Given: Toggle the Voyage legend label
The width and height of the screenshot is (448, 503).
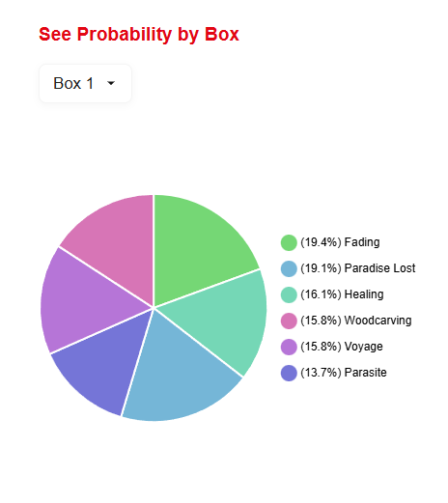Looking at the screenshot, I should [x=342, y=347].
